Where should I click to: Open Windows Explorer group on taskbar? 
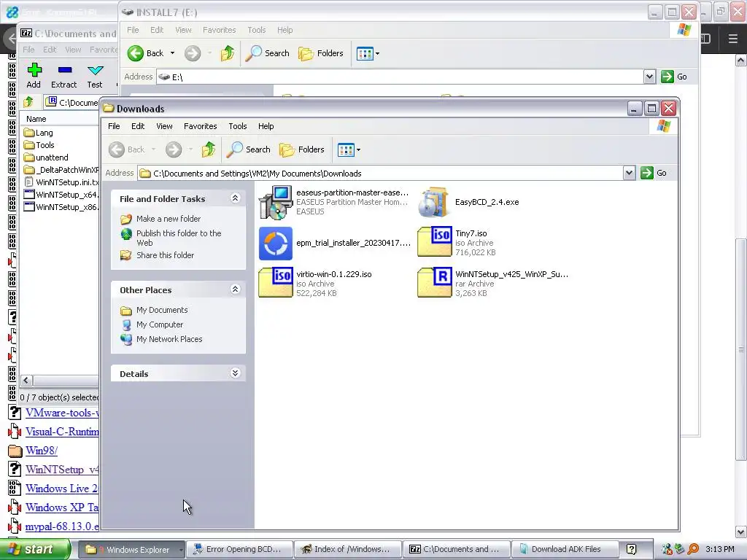point(131,550)
